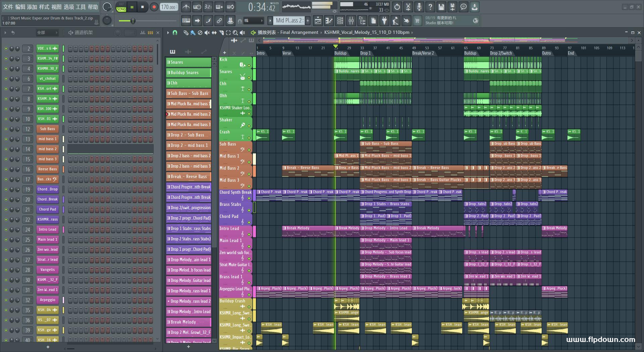Open the mixer view icon
The width and height of the screenshot is (644, 352).
(351, 21)
